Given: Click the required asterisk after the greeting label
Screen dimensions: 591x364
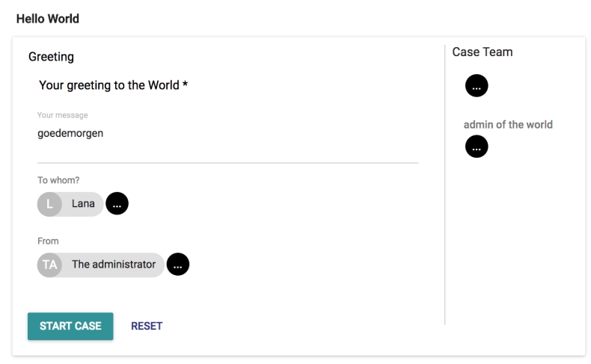Looking at the screenshot, I should pos(185,85).
